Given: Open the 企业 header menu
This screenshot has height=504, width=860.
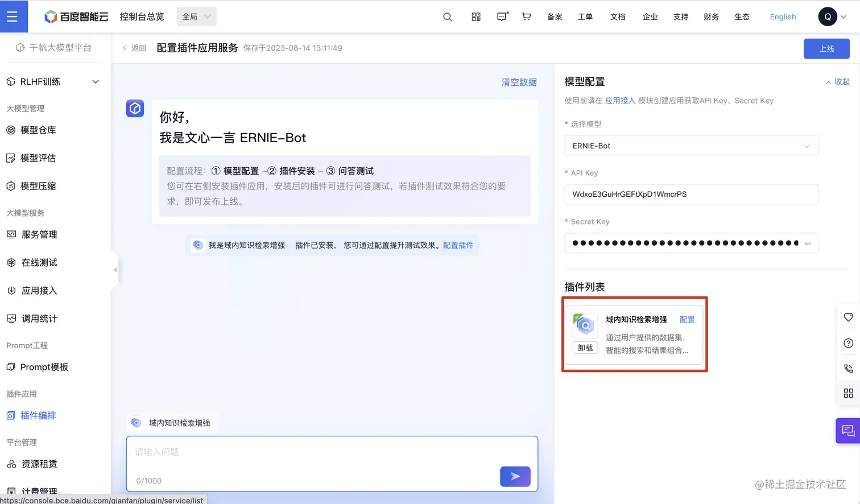Looking at the screenshot, I should tap(650, 16).
